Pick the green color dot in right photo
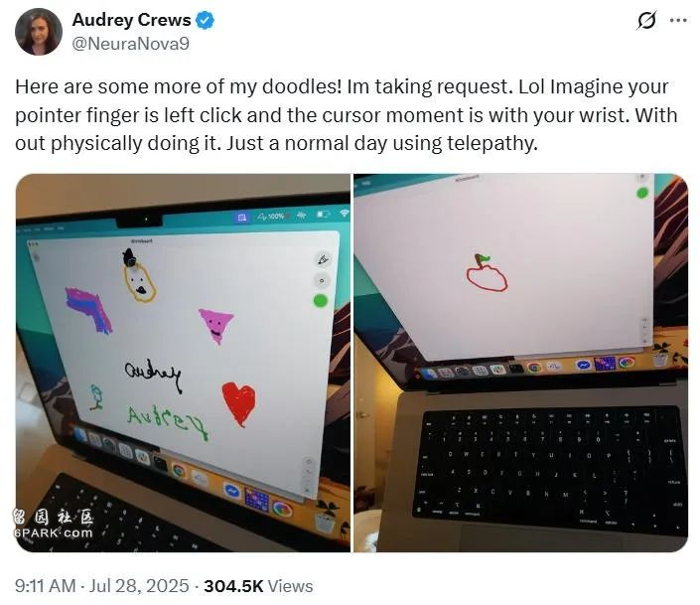Screen dimensions: 700x605 (642, 193)
